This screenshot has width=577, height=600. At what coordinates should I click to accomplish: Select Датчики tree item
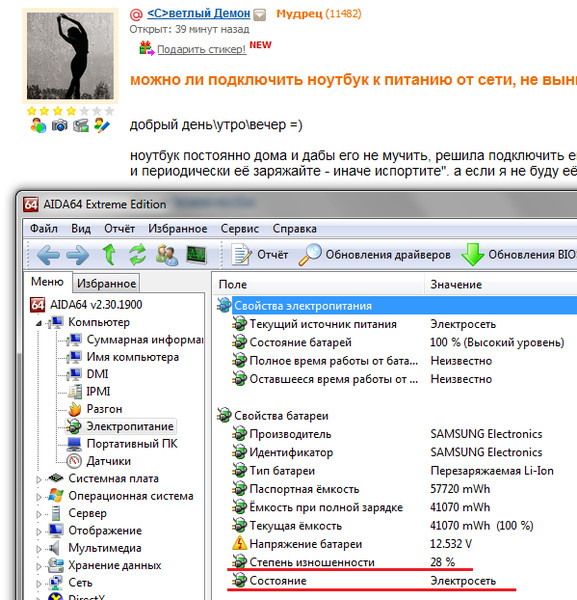pos(109,461)
